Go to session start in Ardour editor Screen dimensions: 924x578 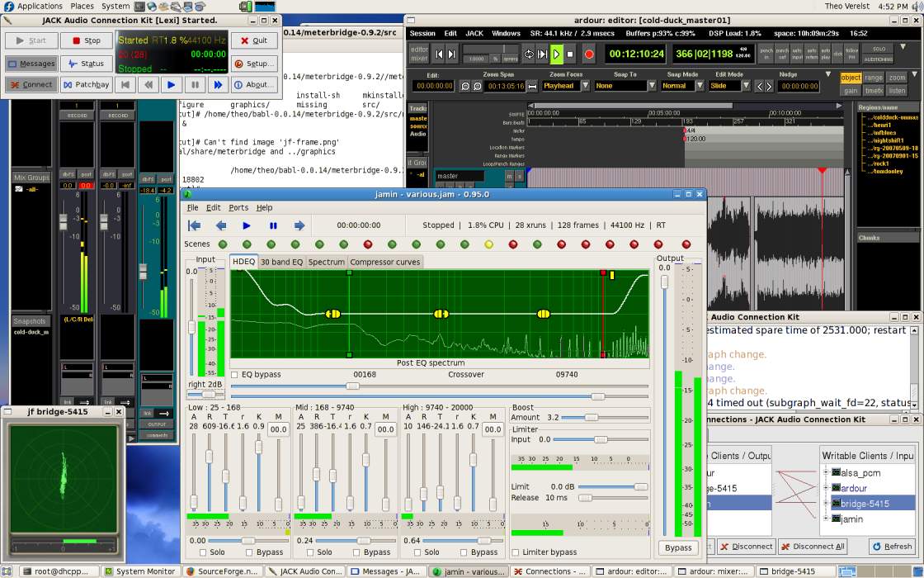(x=439, y=54)
